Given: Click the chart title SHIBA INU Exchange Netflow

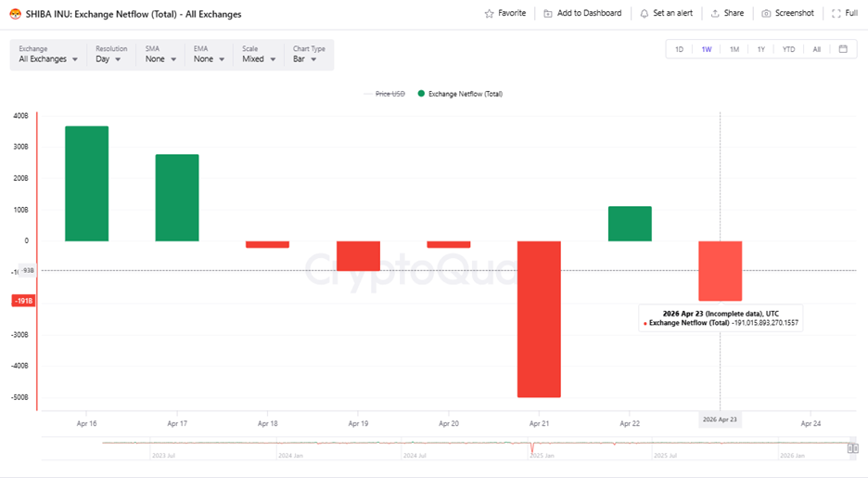Looking at the screenshot, I should pyautogui.click(x=134, y=15).
